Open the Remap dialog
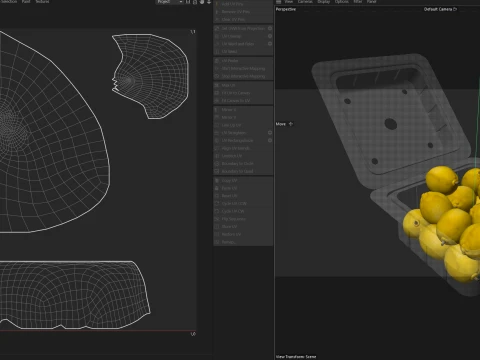480x360 pixels. 243,242
